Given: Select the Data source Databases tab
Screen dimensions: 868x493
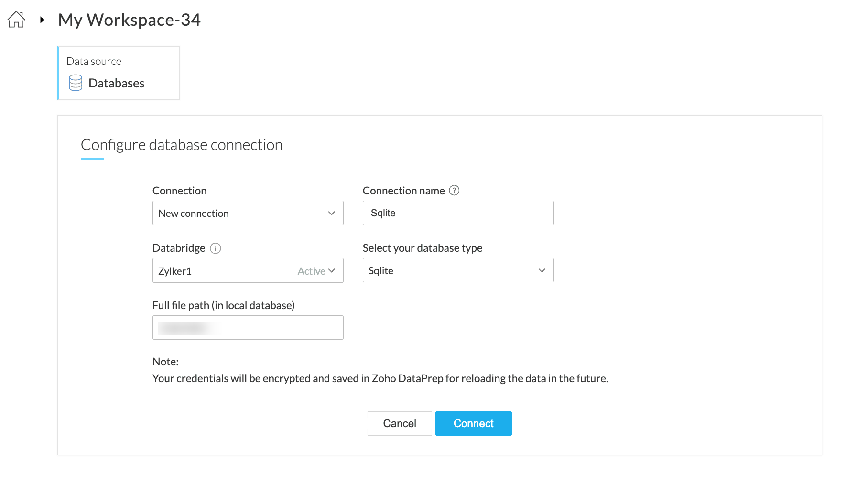Looking at the screenshot, I should pos(119,73).
